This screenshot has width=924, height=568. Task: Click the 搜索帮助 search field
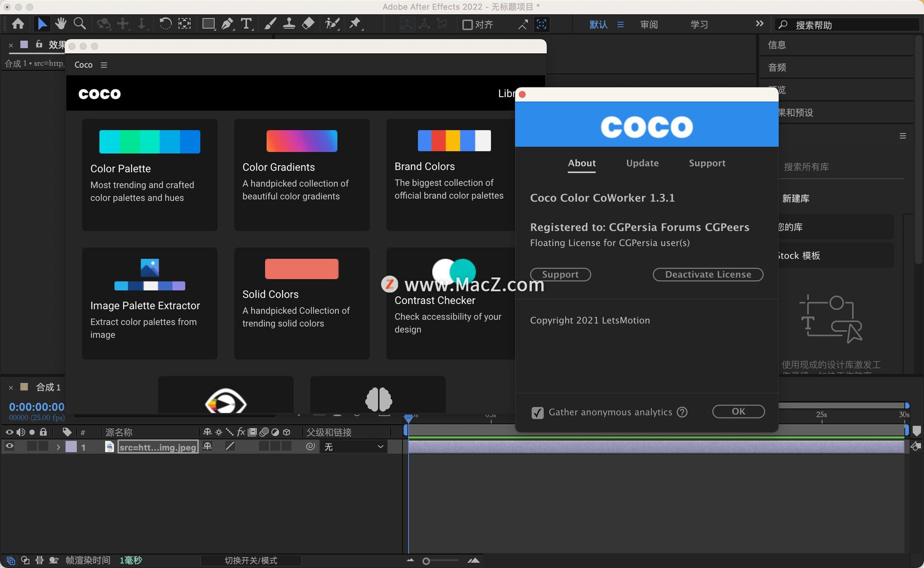847,25
